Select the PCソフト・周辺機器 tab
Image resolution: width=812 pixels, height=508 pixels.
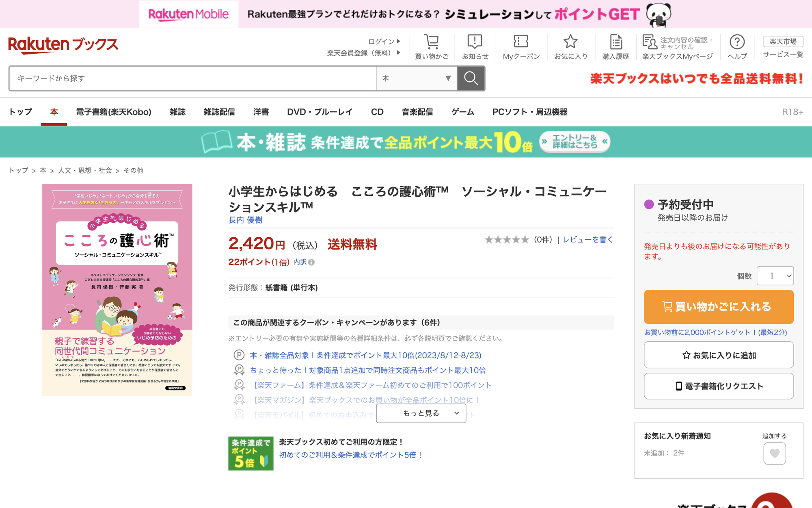(530, 112)
